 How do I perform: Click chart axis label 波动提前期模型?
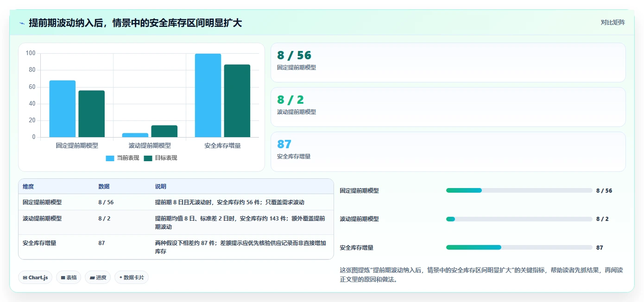(x=150, y=145)
